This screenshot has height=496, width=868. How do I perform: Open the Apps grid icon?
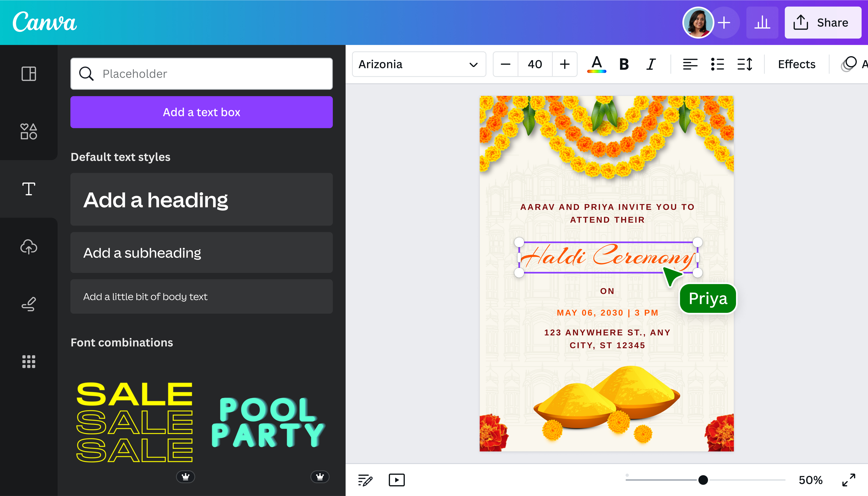(29, 361)
